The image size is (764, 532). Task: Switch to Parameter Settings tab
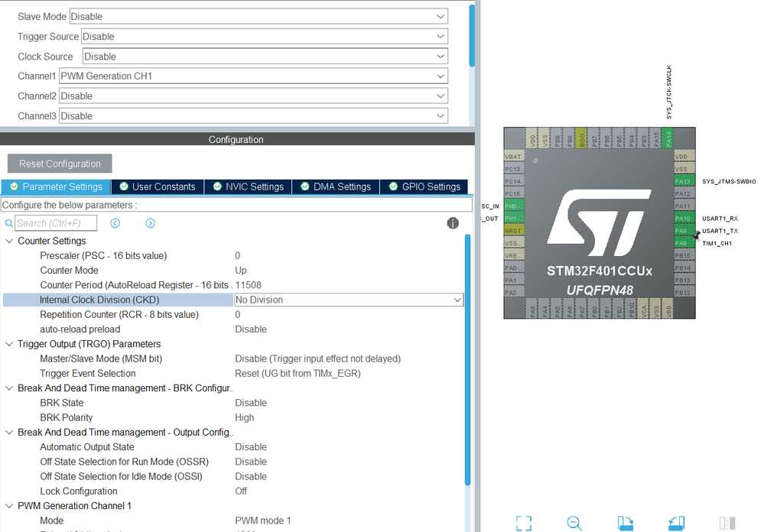click(x=56, y=187)
